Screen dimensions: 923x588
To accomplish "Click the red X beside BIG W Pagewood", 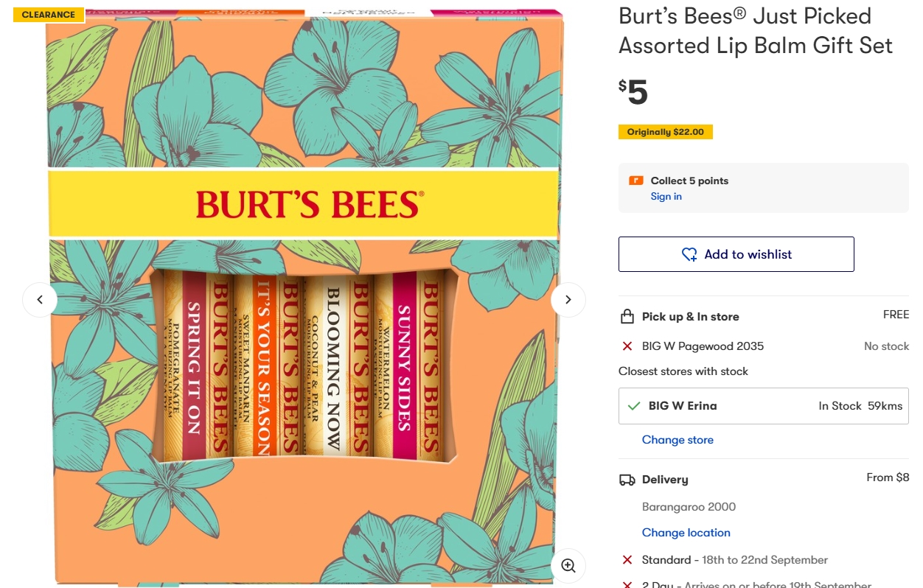I will click(x=627, y=346).
